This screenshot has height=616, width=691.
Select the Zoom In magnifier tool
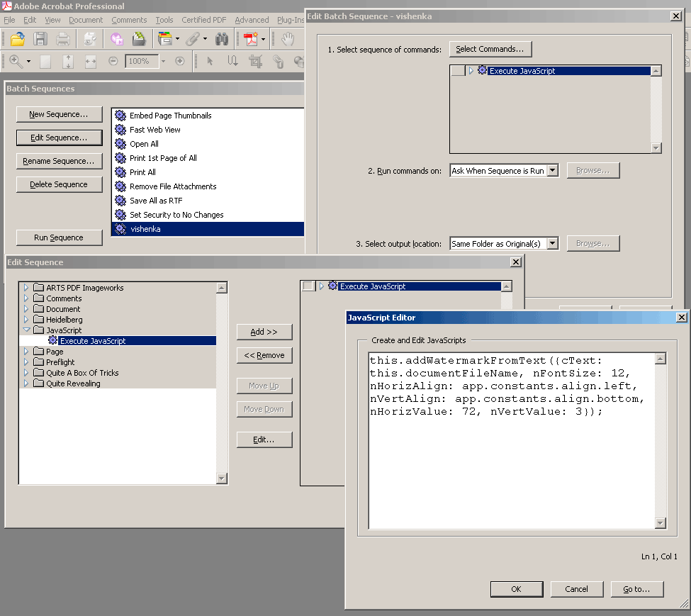pos(16,61)
